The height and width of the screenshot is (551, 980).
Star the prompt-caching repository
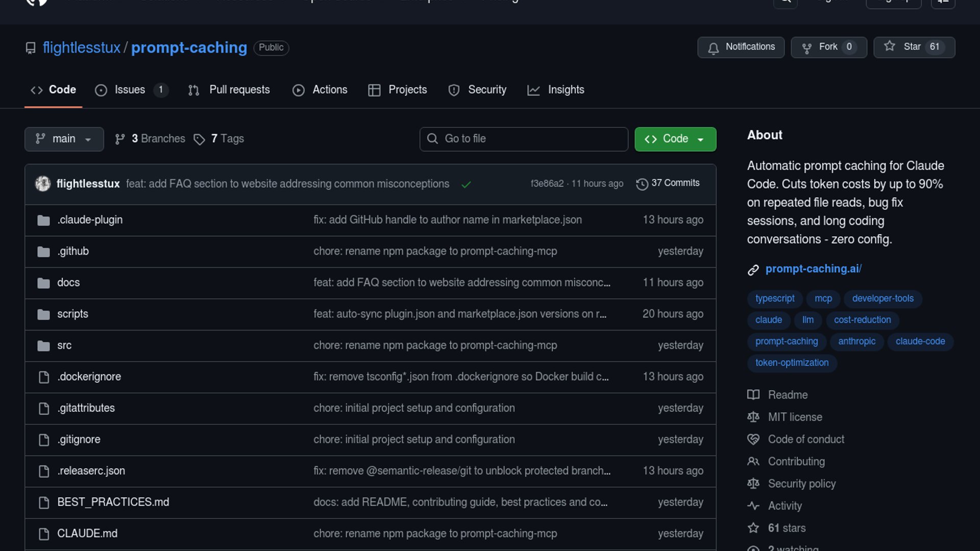pos(914,47)
